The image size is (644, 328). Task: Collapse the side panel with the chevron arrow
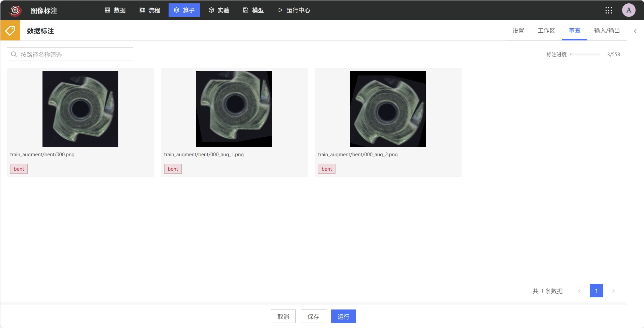click(635, 31)
